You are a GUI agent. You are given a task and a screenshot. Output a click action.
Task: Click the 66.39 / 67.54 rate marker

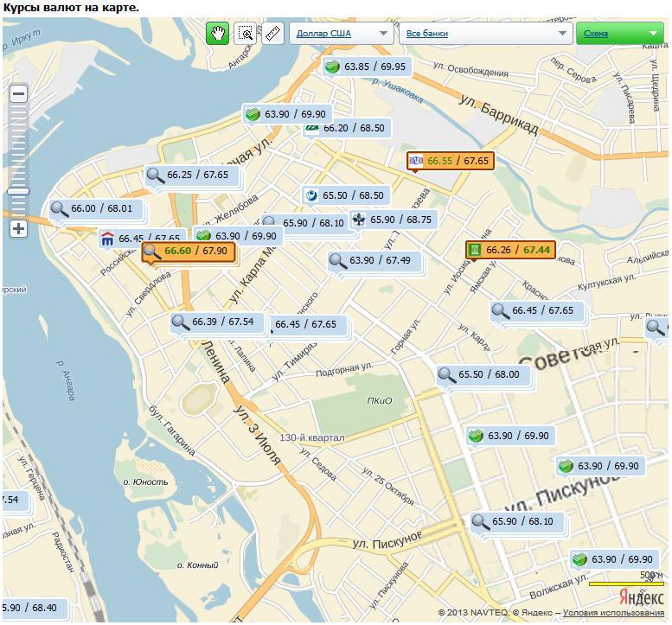point(215,322)
